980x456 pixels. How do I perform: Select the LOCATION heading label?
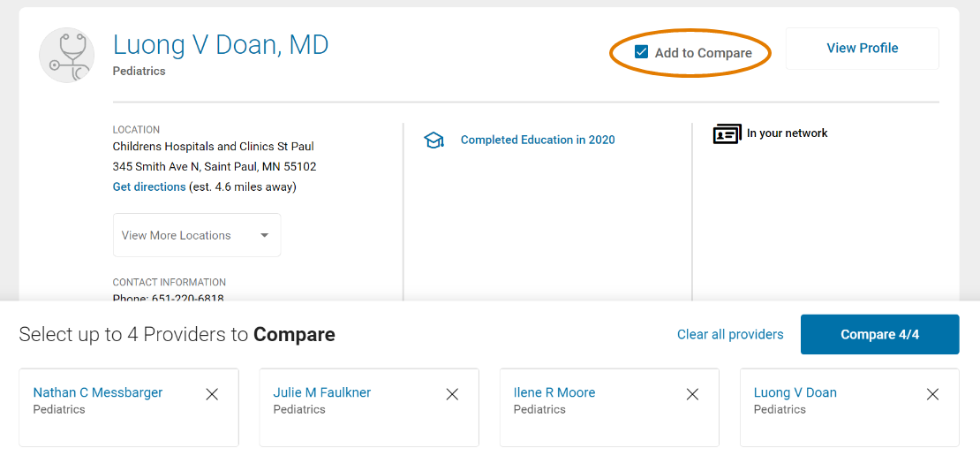pos(136,130)
